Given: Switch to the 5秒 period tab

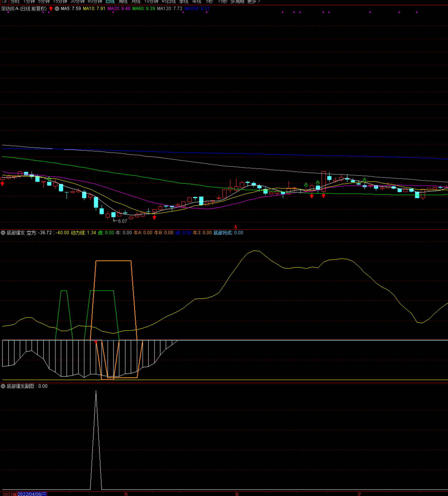Looking at the screenshot, I should tap(210, 2).
